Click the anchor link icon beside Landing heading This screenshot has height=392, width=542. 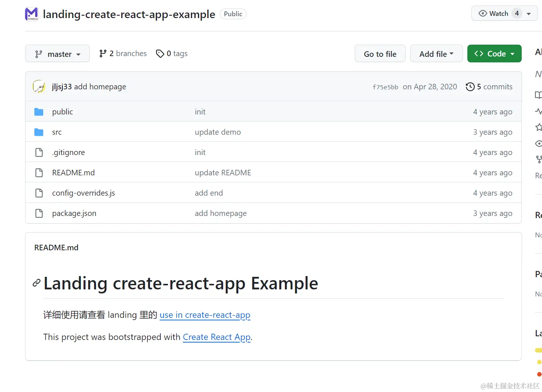pos(36,283)
